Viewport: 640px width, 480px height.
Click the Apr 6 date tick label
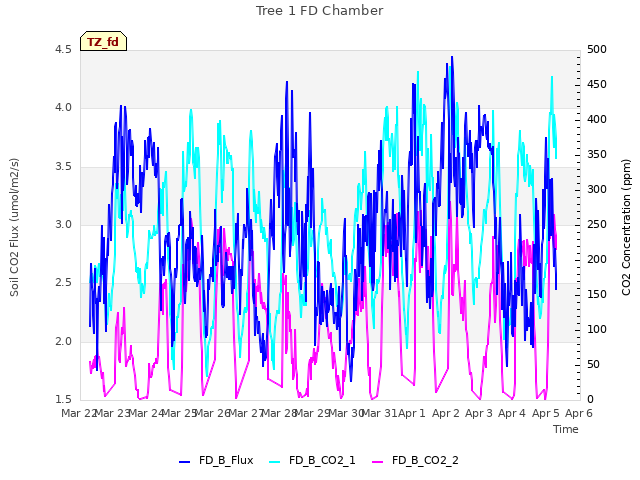(579, 413)
